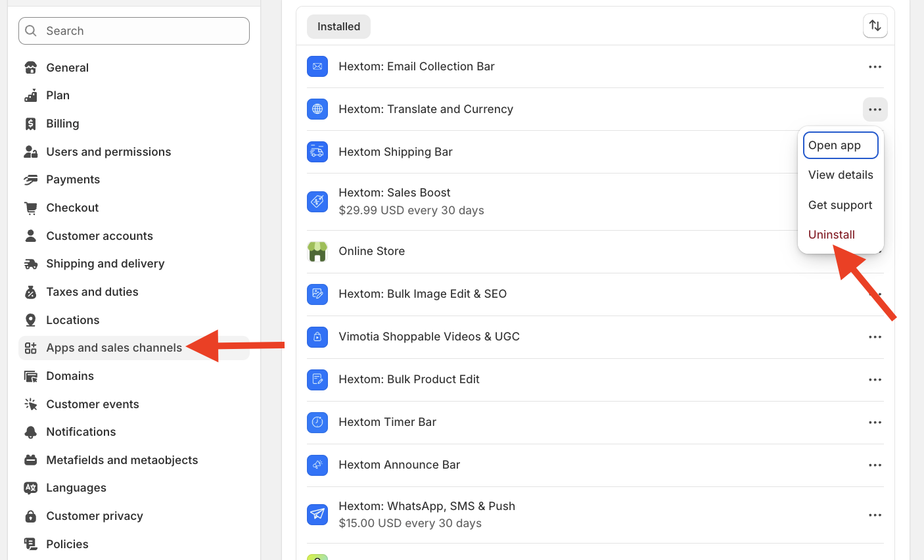This screenshot has height=560, width=924.
Task: Open Hextom: Email Collection Bar app link
Action: [417, 66]
